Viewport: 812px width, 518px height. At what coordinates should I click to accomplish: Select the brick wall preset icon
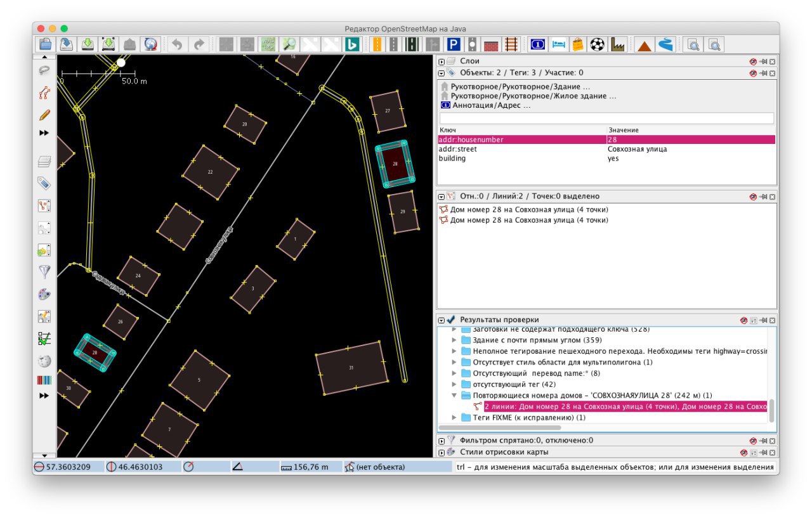pyautogui.click(x=491, y=44)
